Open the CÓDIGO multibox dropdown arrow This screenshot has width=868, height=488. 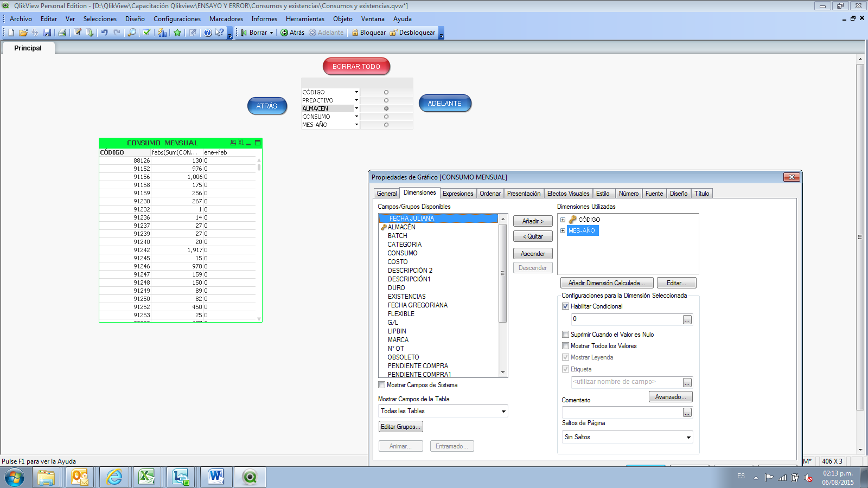point(356,92)
